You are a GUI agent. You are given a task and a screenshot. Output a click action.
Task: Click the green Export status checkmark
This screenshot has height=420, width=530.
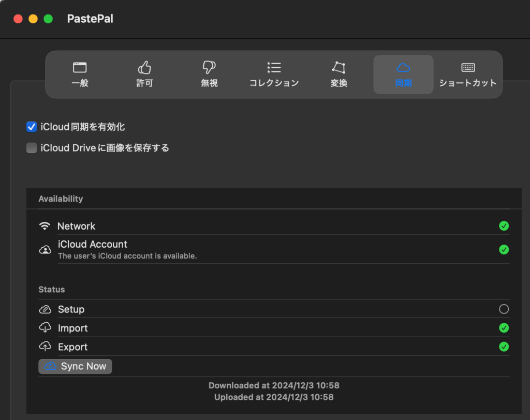504,347
